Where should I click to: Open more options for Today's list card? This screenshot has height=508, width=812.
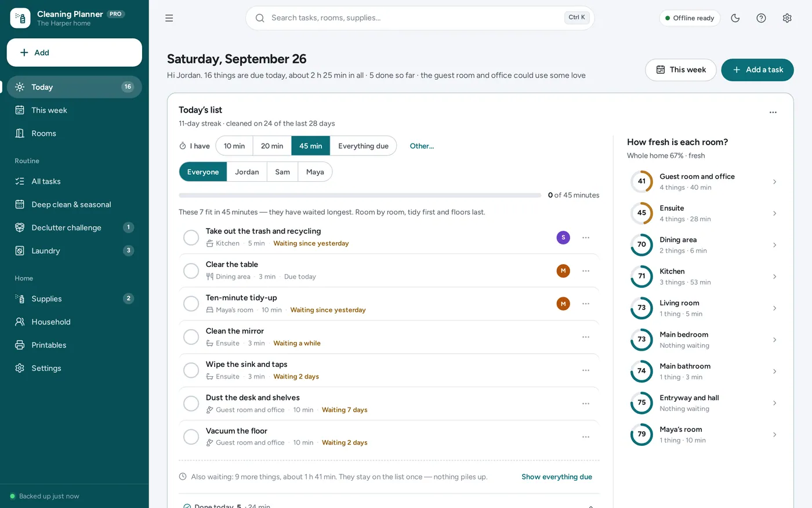tap(773, 113)
